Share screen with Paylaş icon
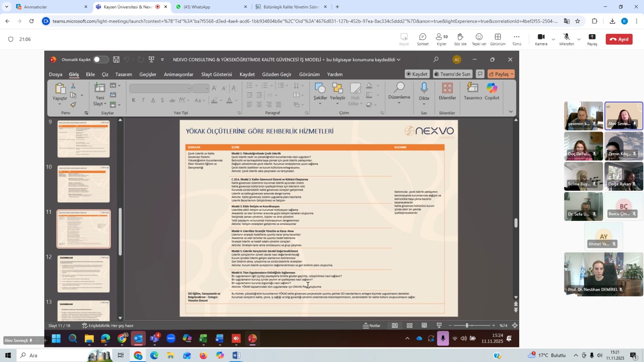 pos(592,39)
